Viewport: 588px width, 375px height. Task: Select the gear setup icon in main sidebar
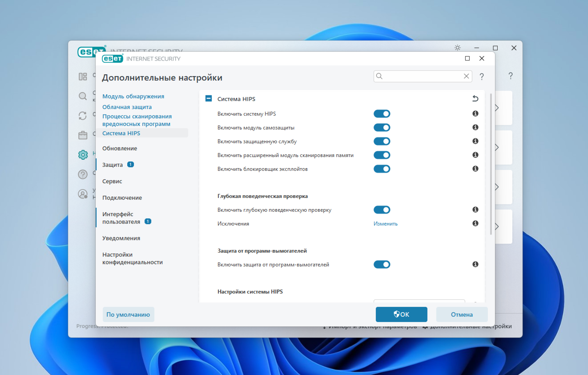pos(83,155)
